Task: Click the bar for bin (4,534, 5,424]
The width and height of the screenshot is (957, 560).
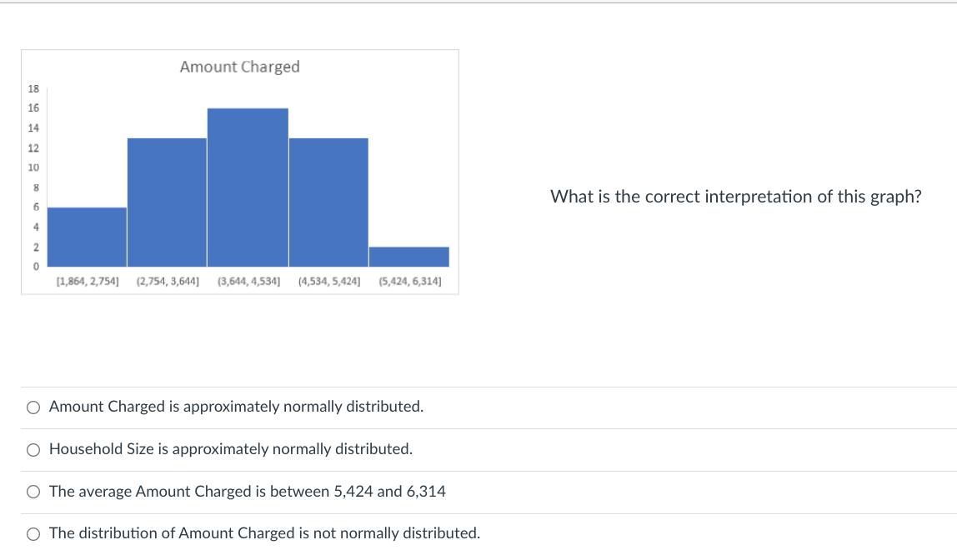Action: point(328,200)
